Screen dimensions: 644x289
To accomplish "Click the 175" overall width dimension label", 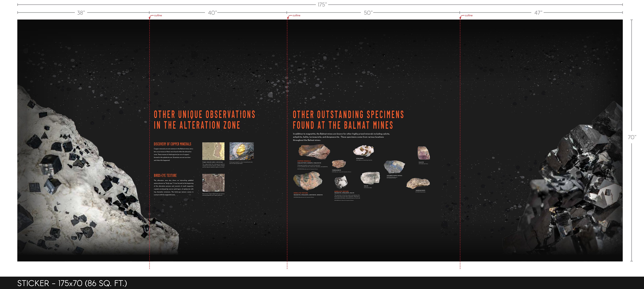I will click(322, 5).
